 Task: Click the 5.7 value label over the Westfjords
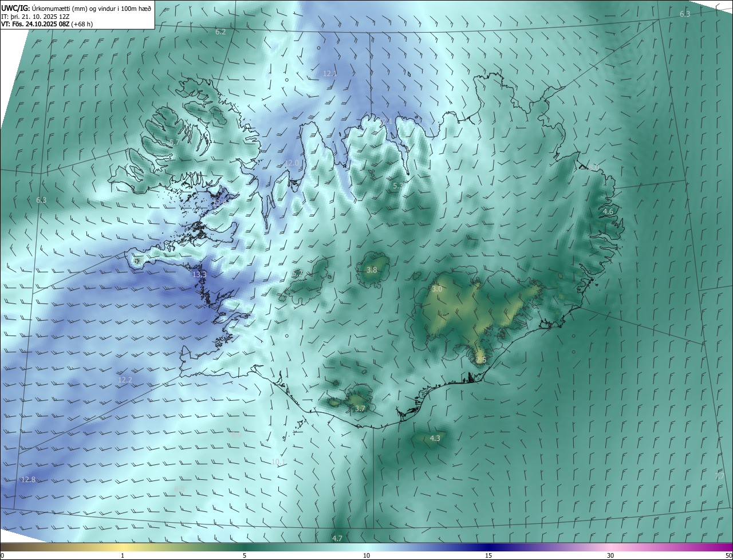[x=175, y=141]
